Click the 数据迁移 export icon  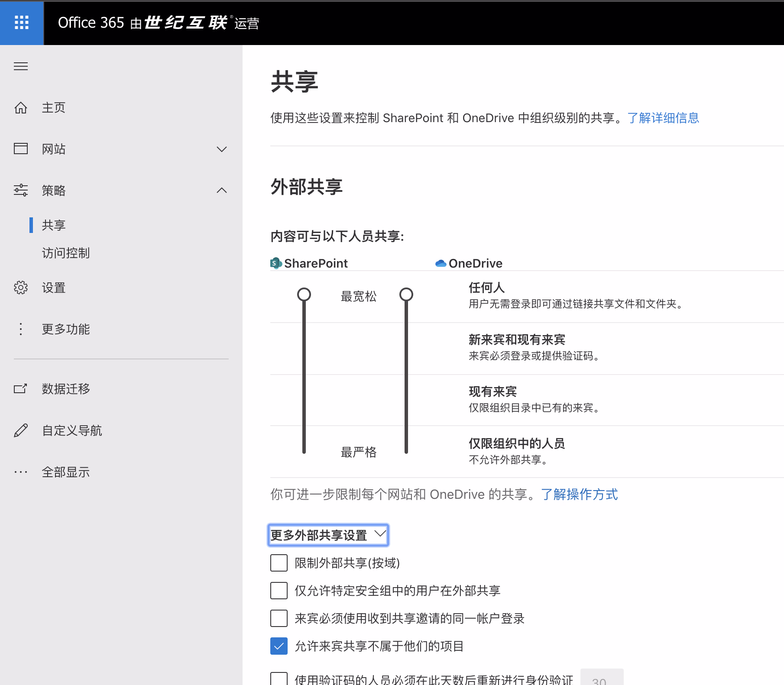[x=21, y=389]
